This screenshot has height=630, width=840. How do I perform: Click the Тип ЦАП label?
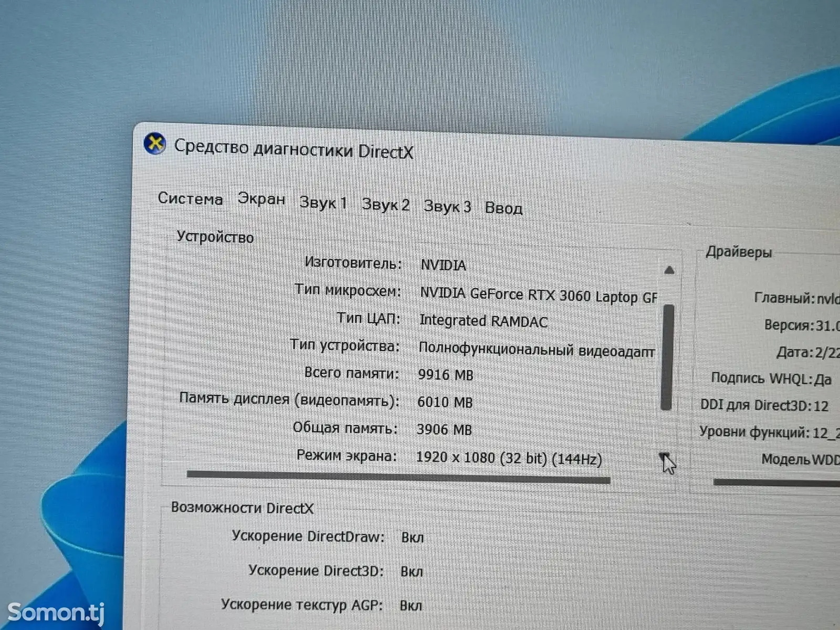pyautogui.click(x=369, y=318)
